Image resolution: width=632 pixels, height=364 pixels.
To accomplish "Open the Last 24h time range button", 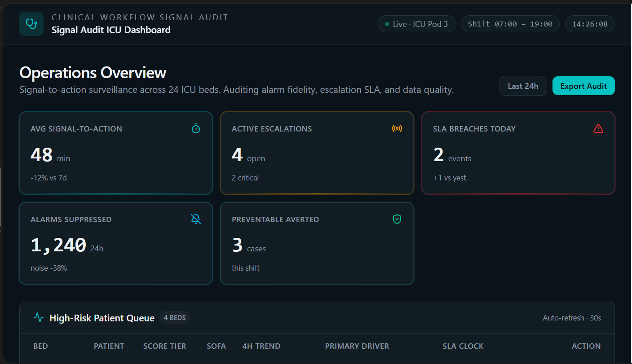I will (x=523, y=86).
